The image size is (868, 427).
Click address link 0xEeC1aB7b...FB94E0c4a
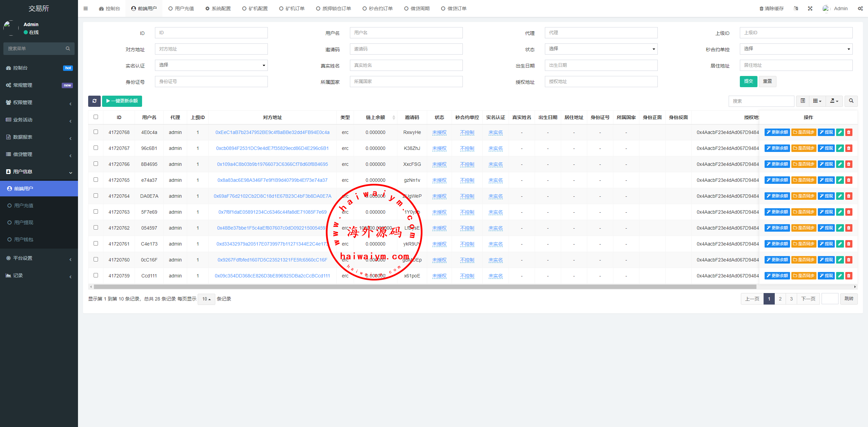pyautogui.click(x=272, y=132)
